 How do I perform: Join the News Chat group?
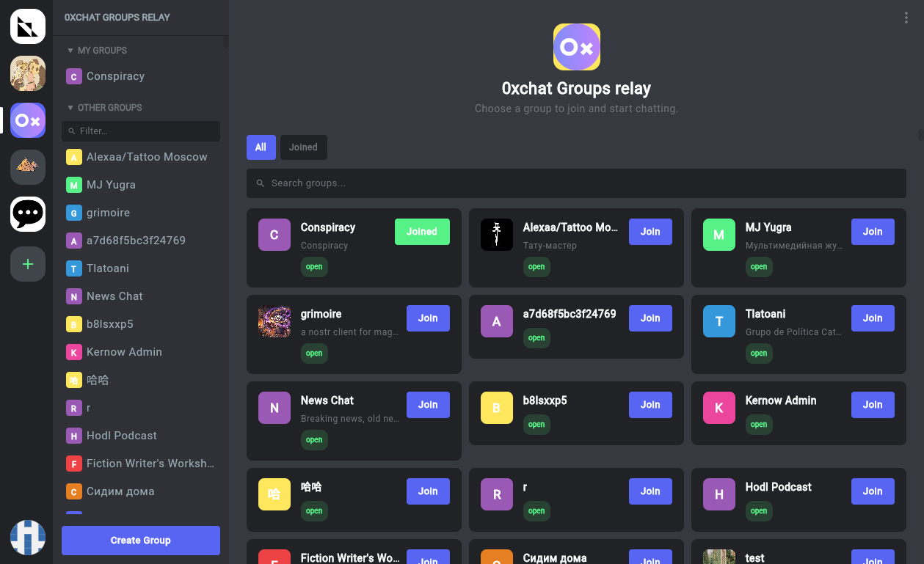point(428,405)
